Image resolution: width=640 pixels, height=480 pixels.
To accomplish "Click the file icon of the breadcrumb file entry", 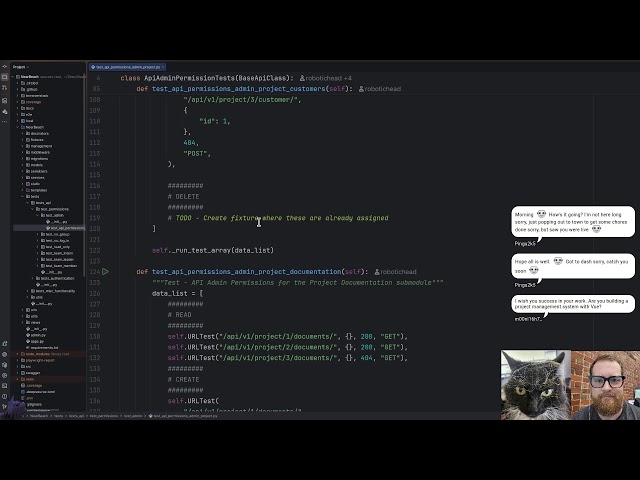I will [151, 416].
